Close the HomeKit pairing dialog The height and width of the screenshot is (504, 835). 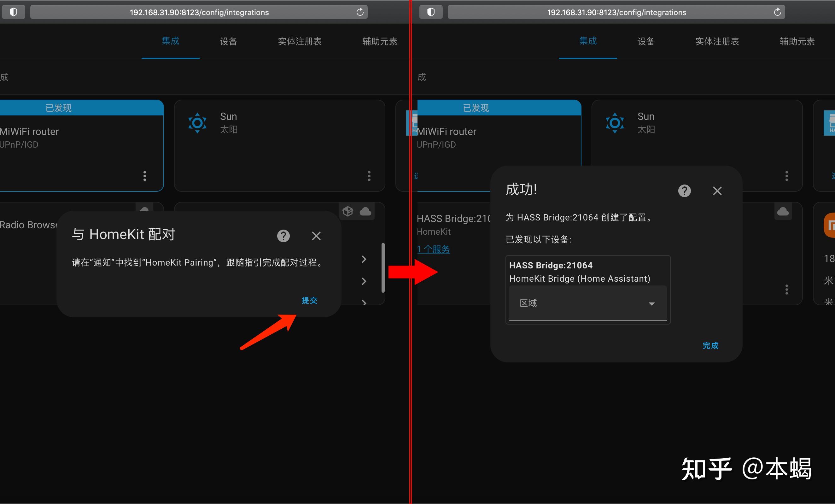point(316,236)
